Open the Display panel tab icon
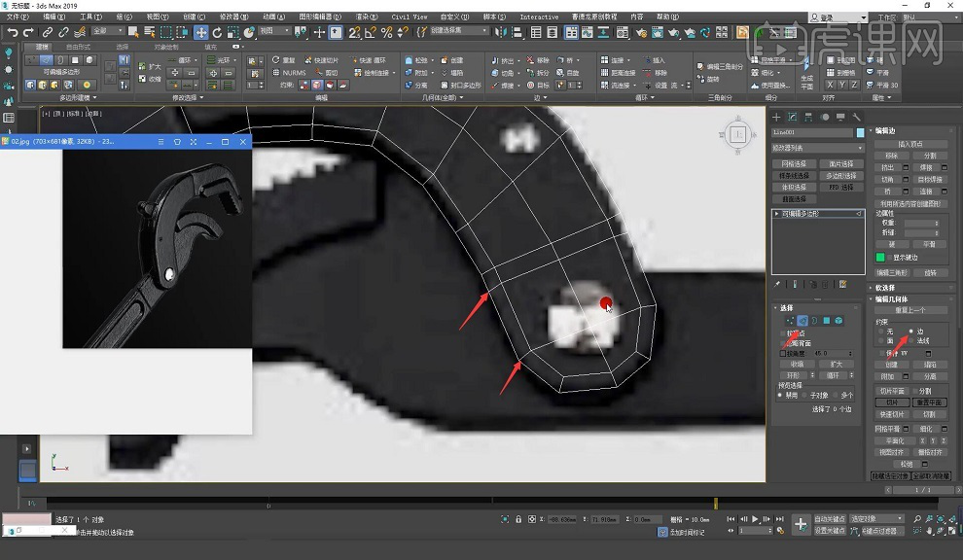This screenshot has width=963, height=560. (x=840, y=117)
